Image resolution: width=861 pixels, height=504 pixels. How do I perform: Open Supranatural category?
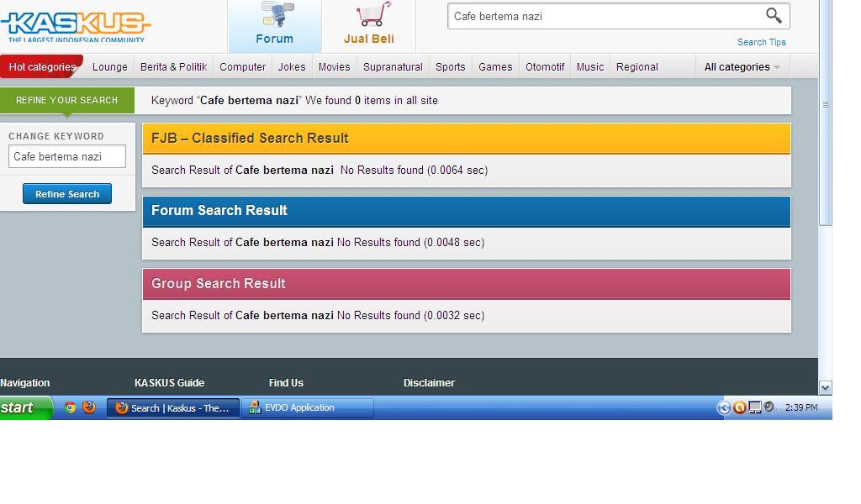coord(393,67)
